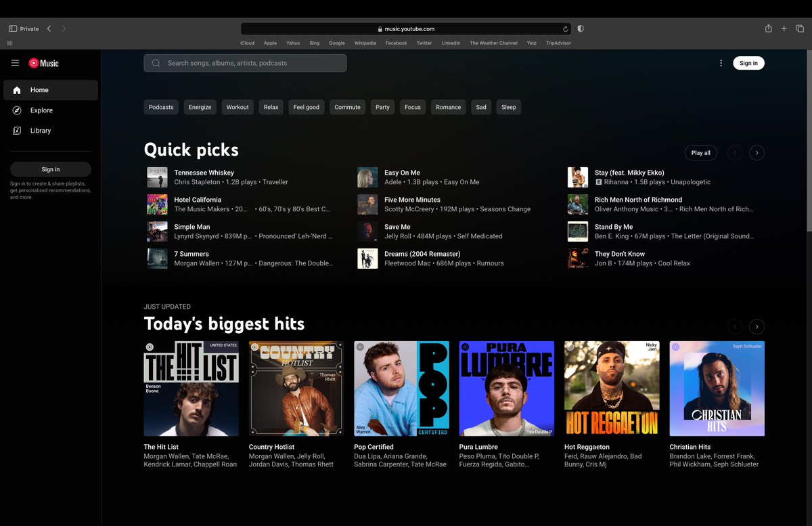
Task: Open the Pura Lumbre playlist cover
Action: 507,389
